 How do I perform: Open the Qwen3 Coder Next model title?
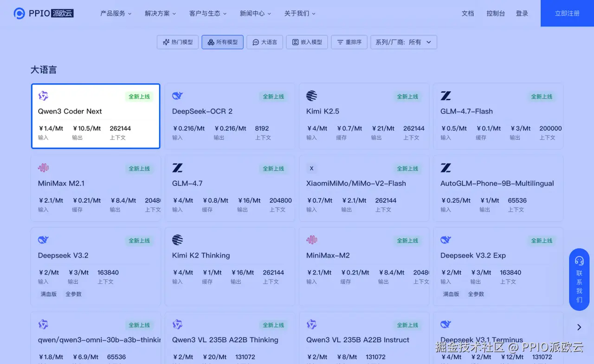(x=70, y=111)
